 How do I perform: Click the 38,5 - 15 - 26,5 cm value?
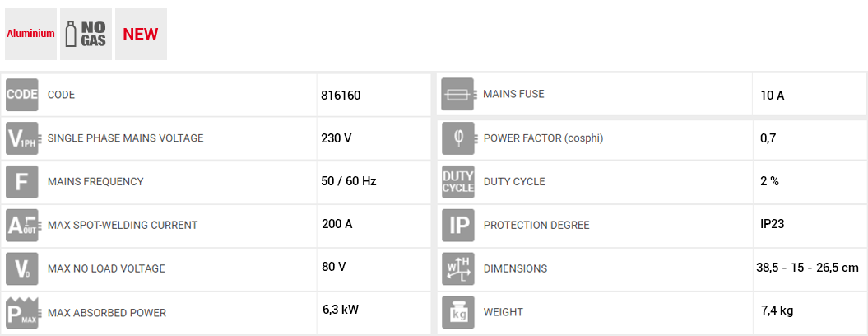click(x=807, y=268)
